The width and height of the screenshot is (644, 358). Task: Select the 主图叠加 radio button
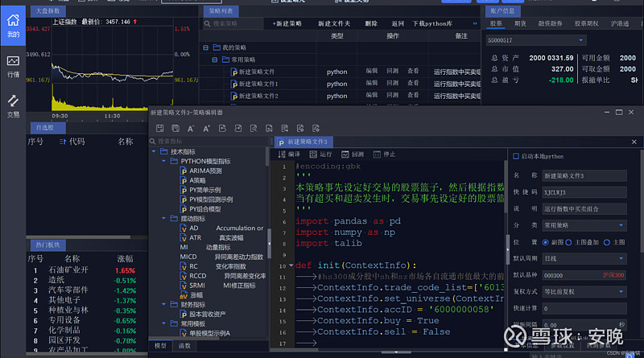570,241
